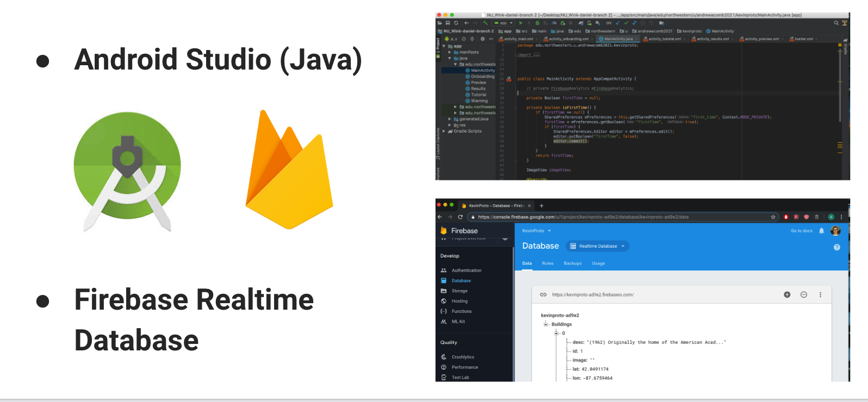Select Tutorial class in Project tree
Image resolution: width=868 pixels, height=402 pixels.
click(478, 95)
